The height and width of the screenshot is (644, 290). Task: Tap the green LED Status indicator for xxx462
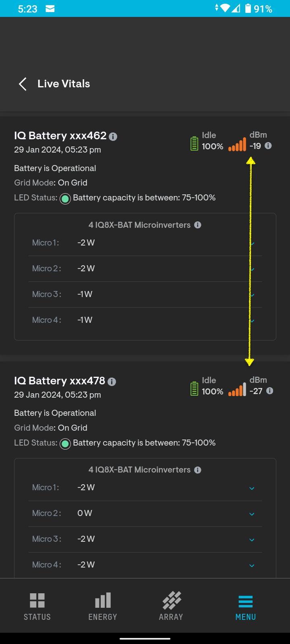click(x=65, y=198)
